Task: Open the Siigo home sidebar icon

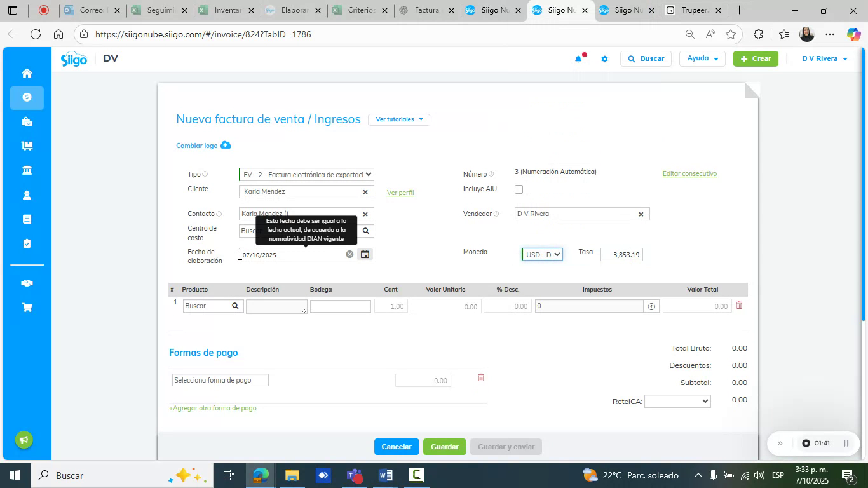Action: pyautogui.click(x=27, y=73)
